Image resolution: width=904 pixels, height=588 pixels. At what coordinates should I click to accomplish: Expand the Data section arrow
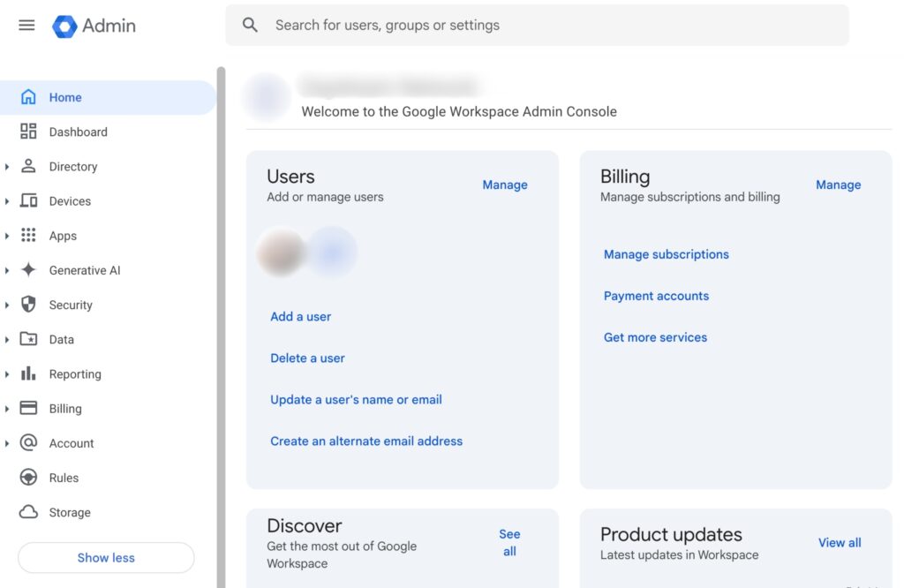[7, 340]
